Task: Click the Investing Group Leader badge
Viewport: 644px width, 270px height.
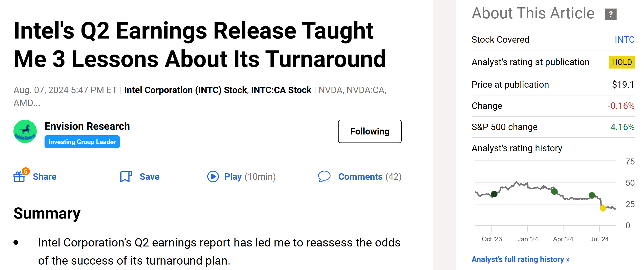Action: coord(82,142)
